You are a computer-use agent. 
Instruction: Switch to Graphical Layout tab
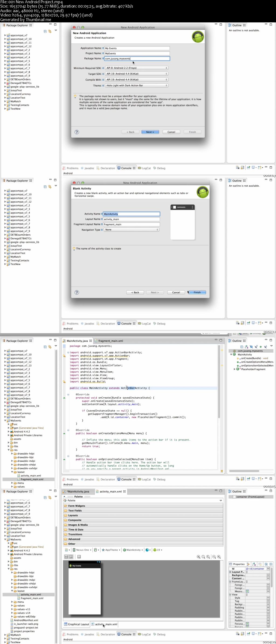click(x=76, y=624)
